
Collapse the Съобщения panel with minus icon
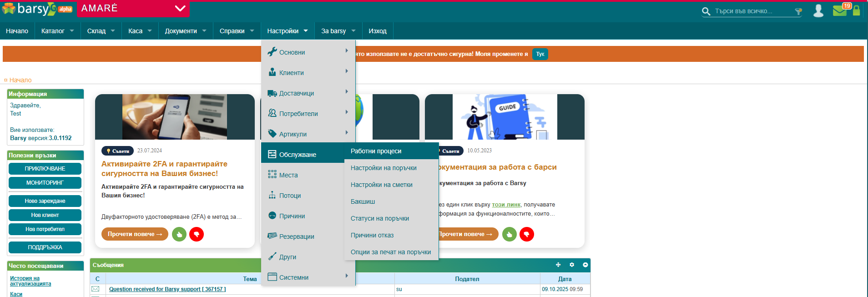pyautogui.click(x=585, y=265)
